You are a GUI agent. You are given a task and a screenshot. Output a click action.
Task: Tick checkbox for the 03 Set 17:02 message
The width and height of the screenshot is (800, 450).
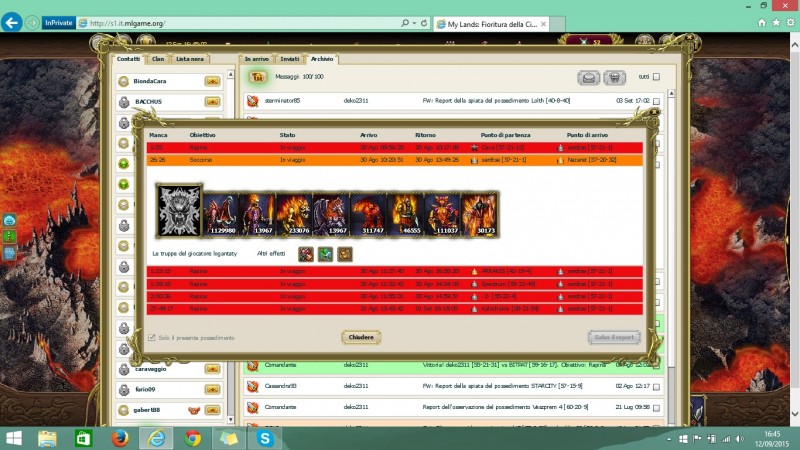656,101
